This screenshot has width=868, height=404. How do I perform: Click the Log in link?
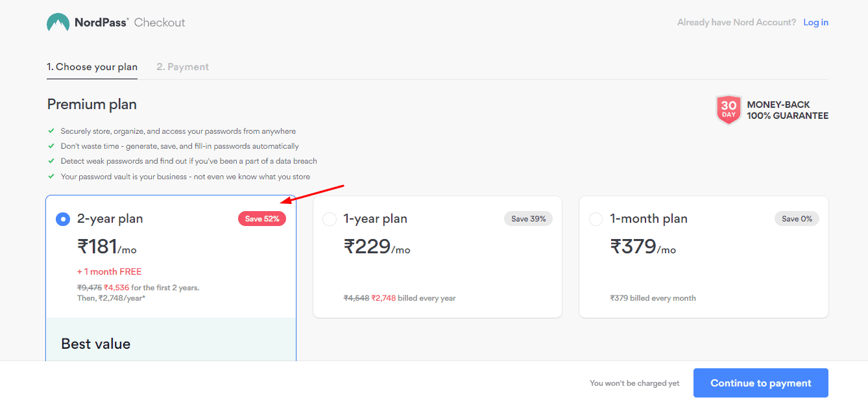pos(815,23)
